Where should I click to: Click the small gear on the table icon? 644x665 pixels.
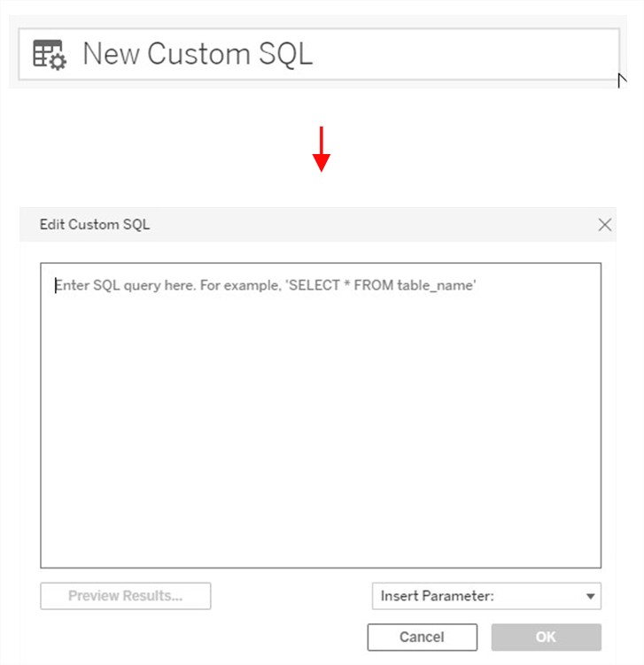point(58,61)
